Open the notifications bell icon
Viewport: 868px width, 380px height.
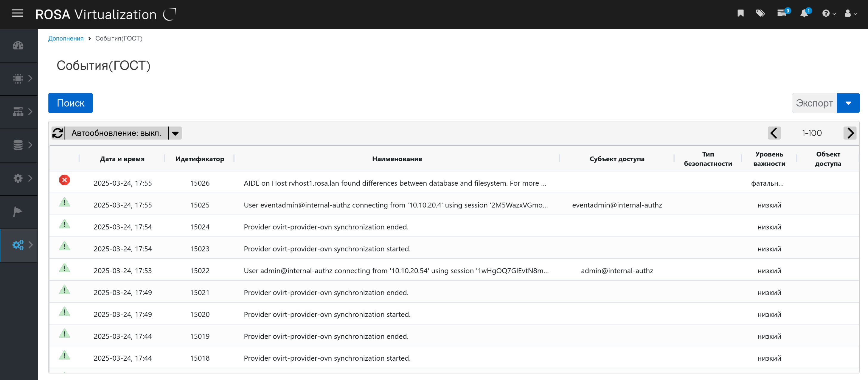click(804, 13)
